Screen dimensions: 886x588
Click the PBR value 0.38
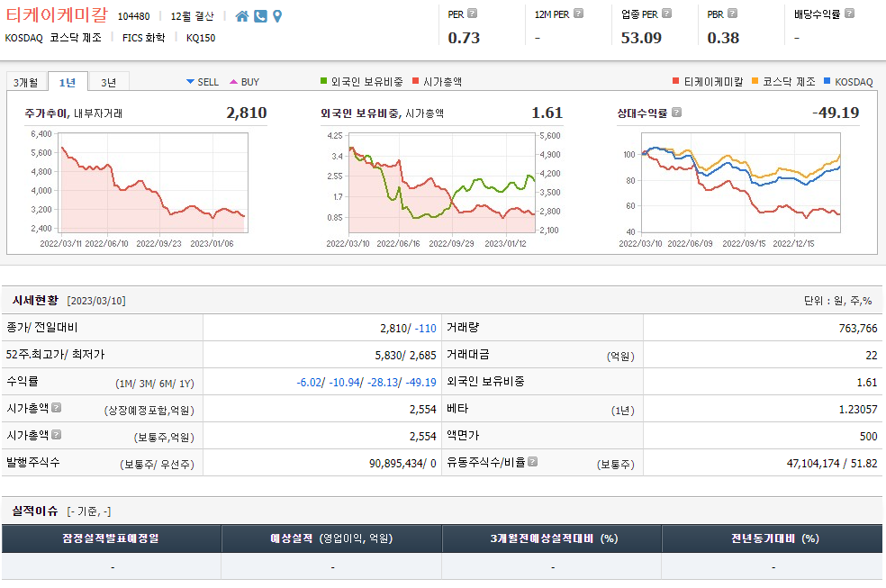(x=723, y=38)
